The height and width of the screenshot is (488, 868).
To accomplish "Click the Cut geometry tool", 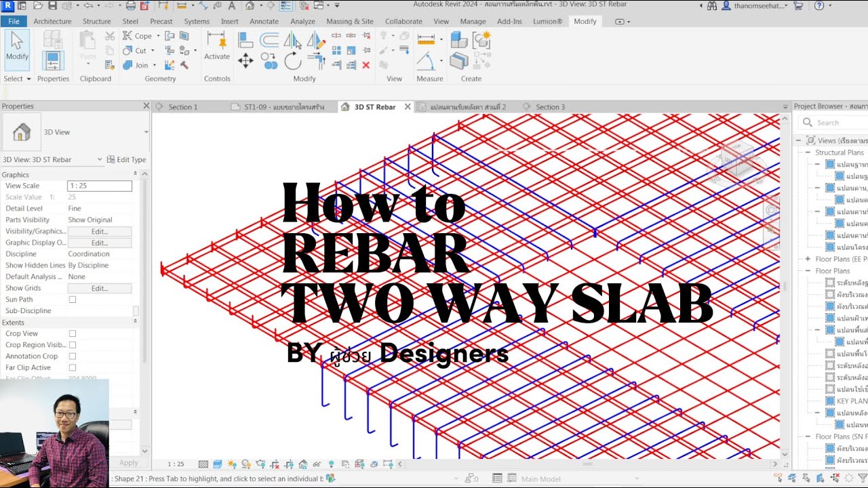I will pyautogui.click(x=136, y=51).
